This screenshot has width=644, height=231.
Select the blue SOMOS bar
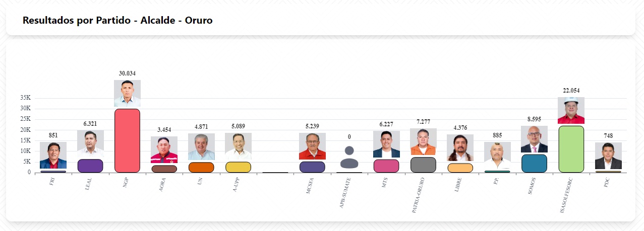(534, 164)
